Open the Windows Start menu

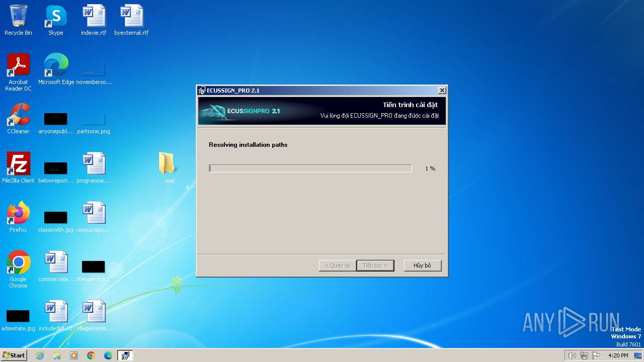click(14, 355)
